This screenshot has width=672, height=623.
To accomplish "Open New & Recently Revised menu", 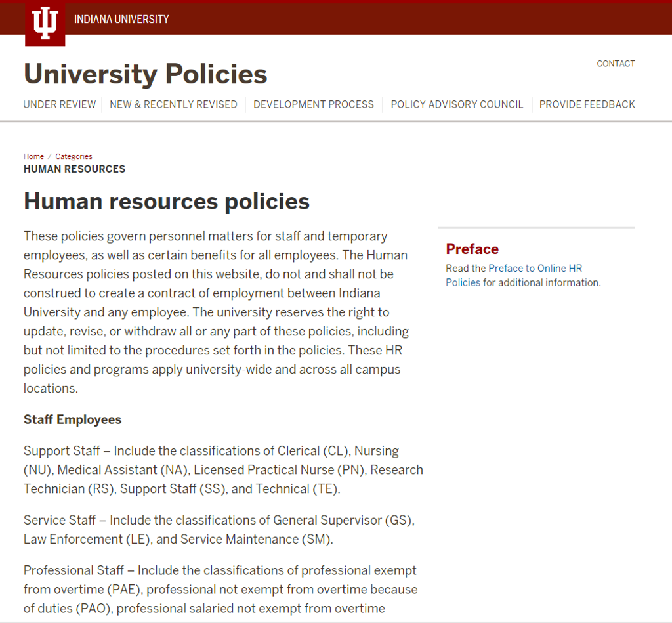I will [x=173, y=104].
